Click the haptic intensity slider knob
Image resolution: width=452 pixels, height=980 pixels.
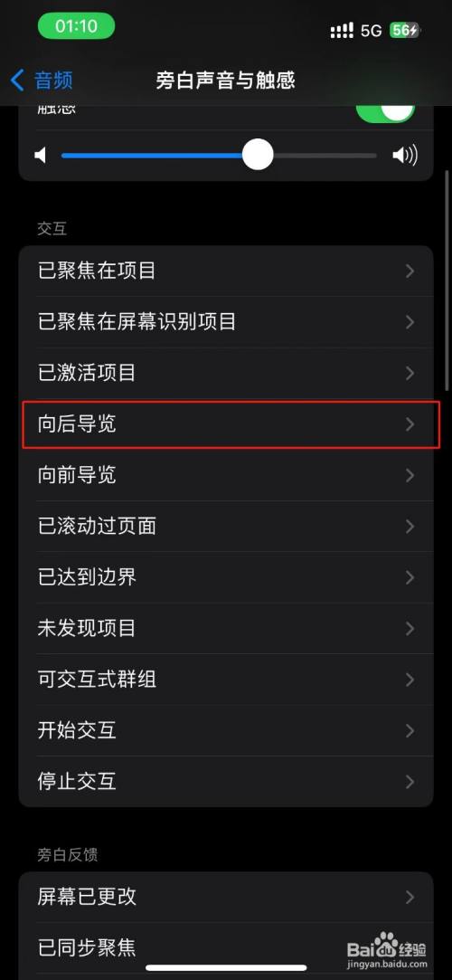258,155
